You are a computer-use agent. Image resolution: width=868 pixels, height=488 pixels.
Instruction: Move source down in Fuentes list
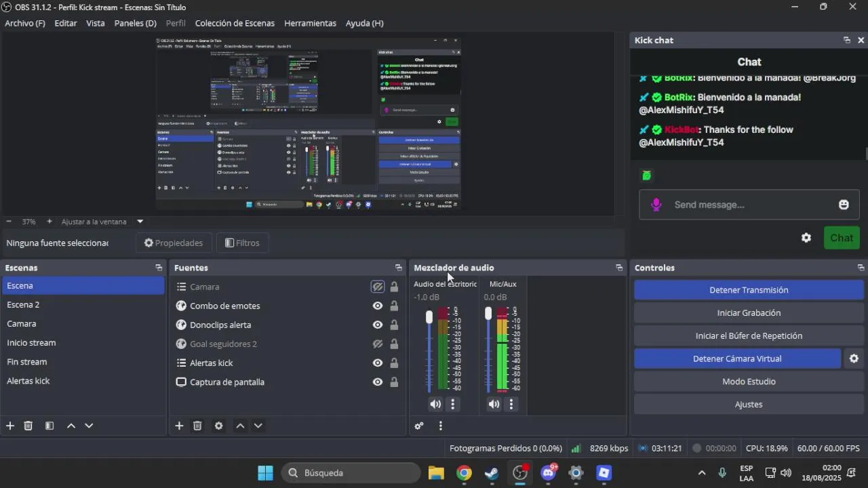coord(258,426)
